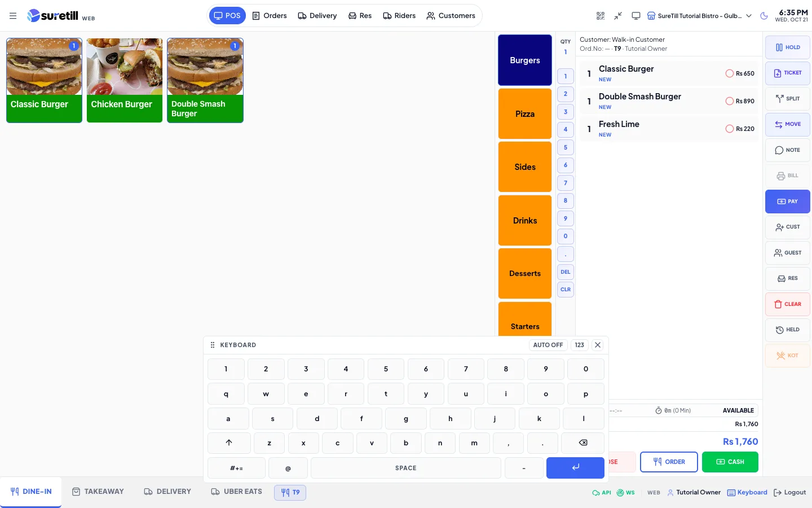812x508 pixels.
Task: Click the shift arrow key on keyboard
Action: click(x=229, y=443)
